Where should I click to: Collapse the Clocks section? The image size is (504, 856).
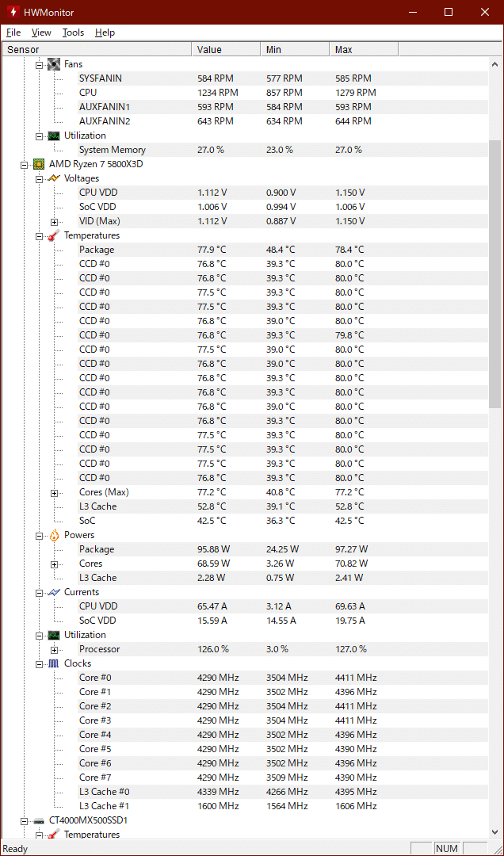39,663
